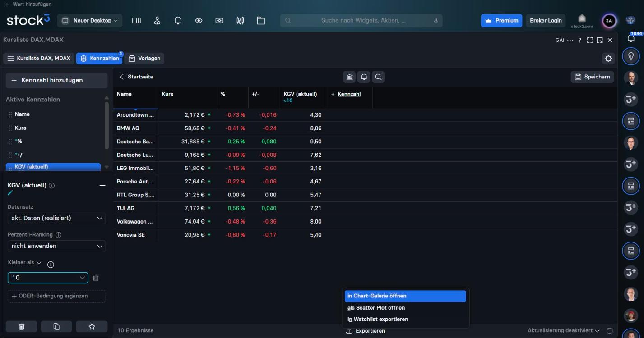
Task: Select the KGV (aktuell) item in list
Action: click(53, 167)
